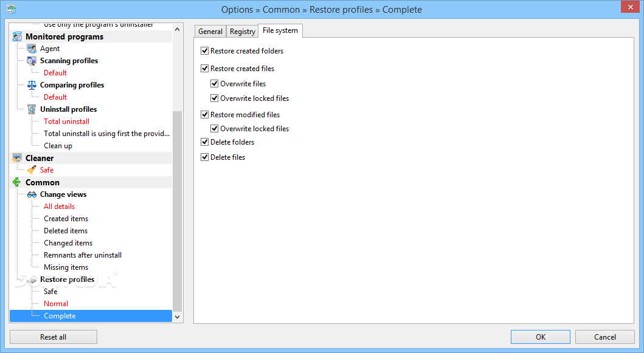Select Default under Scanning profiles

click(55, 73)
